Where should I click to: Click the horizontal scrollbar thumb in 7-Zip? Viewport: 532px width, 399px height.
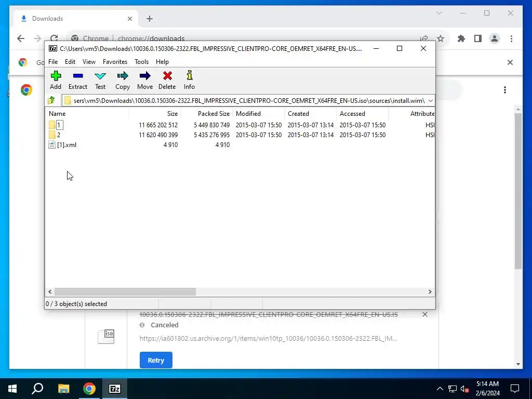click(x=125, y=292)
